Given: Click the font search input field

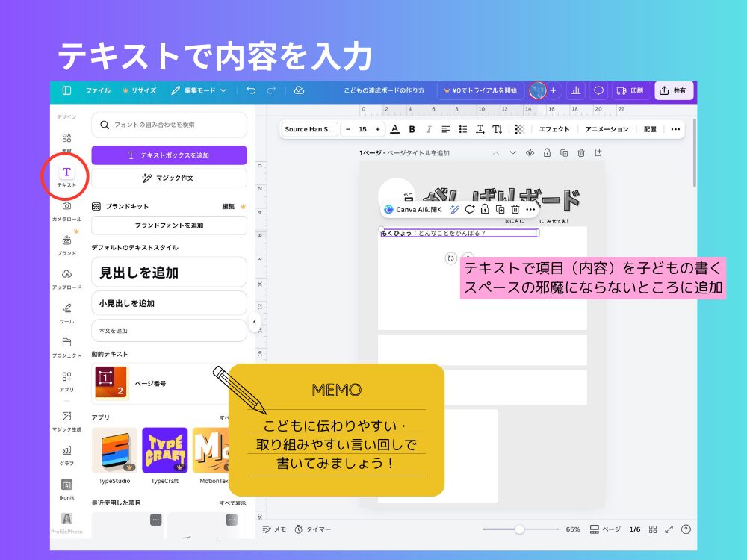Looking at the screenshot, I should (x=168, y=125).
